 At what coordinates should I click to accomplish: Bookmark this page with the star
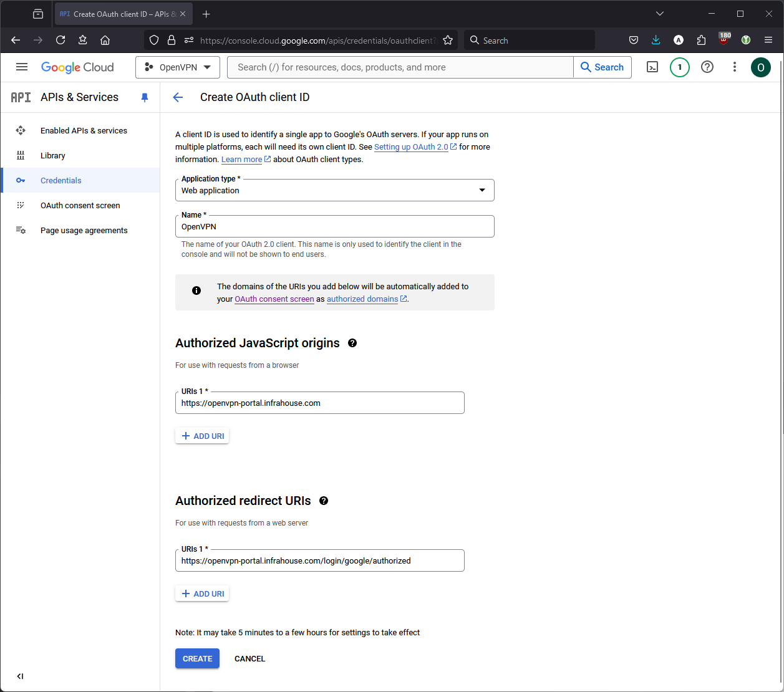point(448,40)
